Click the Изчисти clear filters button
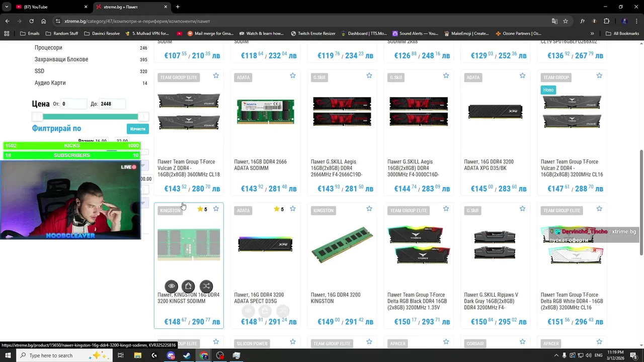Image resolution: width=644 pixels, height=362 pixels. point(138,129)
